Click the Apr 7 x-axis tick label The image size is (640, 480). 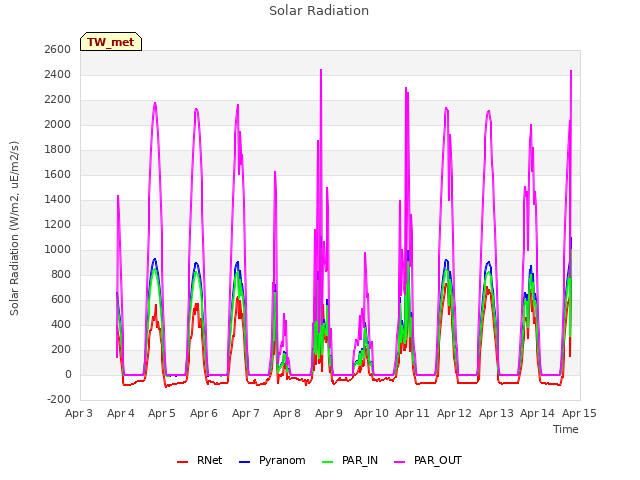246,413
